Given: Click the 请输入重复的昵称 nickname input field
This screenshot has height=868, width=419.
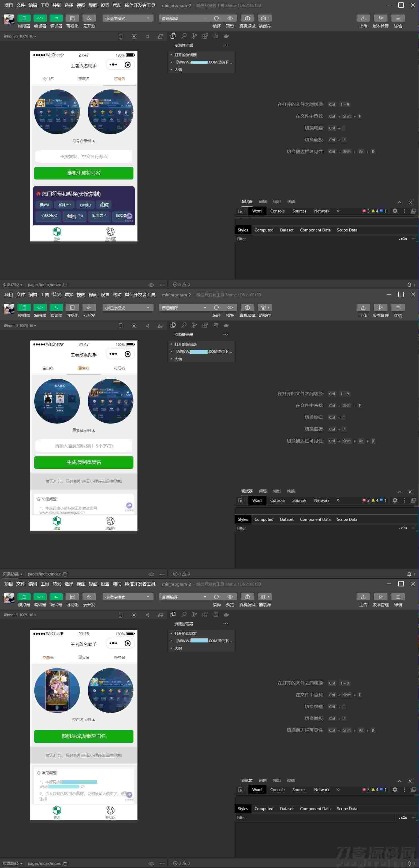Looking at the screenshot, I should tap(84, 446).
